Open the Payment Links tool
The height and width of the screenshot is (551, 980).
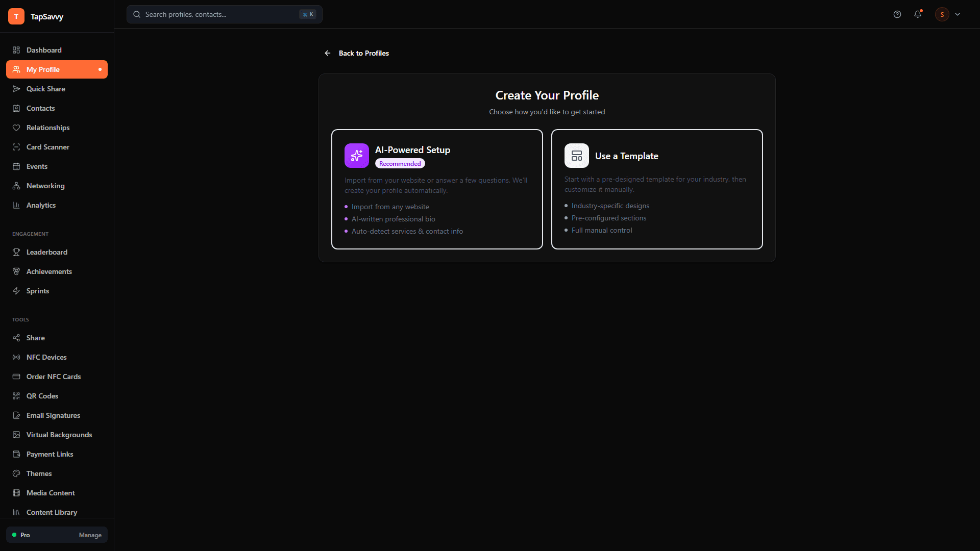[x=50, y=454]
